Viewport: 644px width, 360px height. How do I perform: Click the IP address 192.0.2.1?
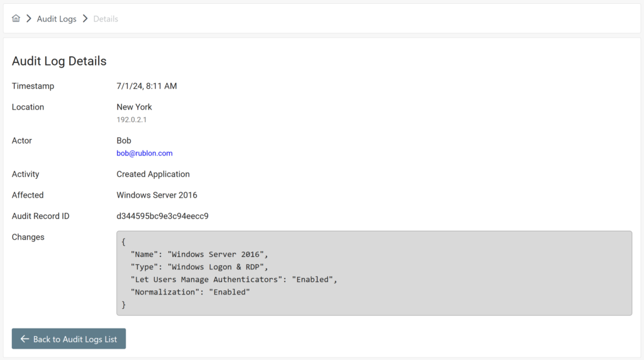pyautogui.click(x=131, y=120)
